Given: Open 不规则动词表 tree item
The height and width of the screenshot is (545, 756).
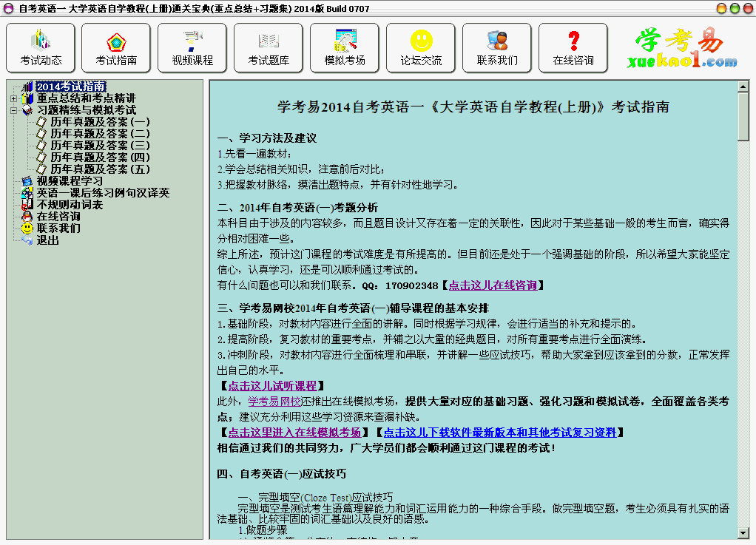Looking at the screenshot, I should tap(70, 205).
